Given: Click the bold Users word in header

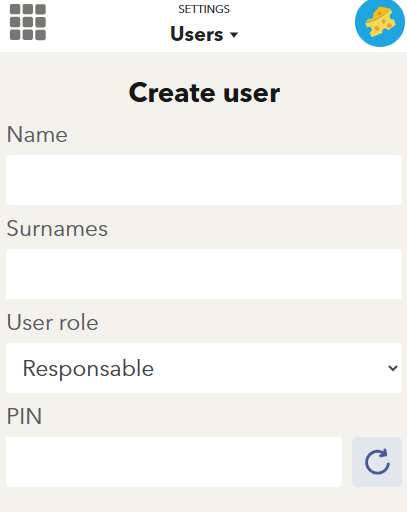Looking at the screenshot, I should pos(197,34).
